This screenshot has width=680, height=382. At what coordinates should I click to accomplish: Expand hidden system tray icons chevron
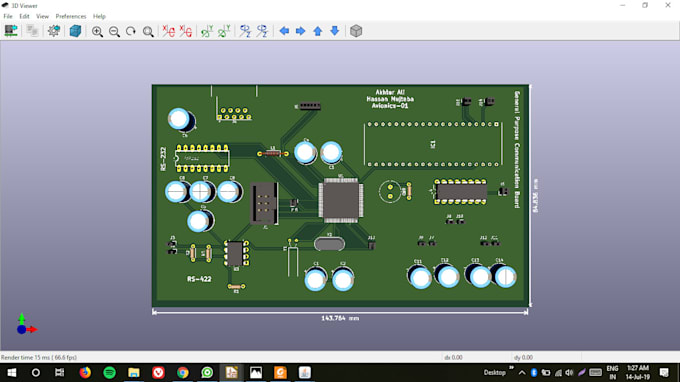click(x=522, y=372)
